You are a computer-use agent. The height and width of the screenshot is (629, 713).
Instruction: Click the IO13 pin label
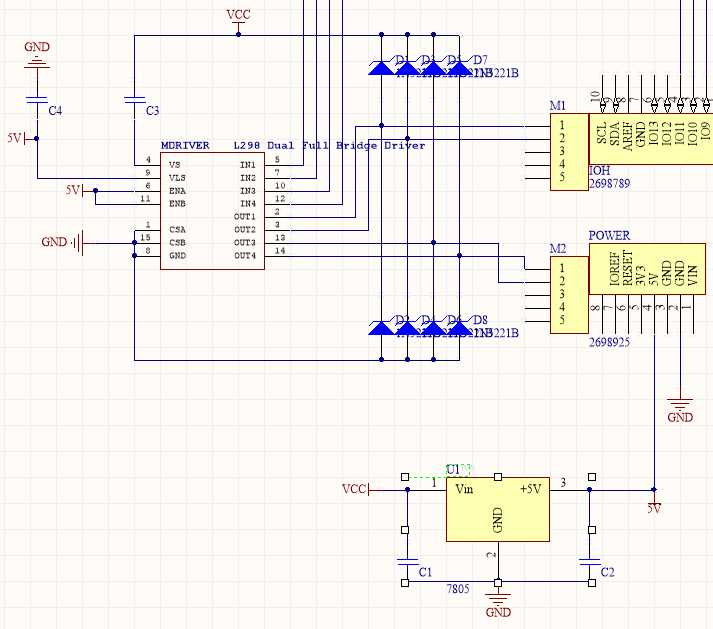[x=653, y=133]
